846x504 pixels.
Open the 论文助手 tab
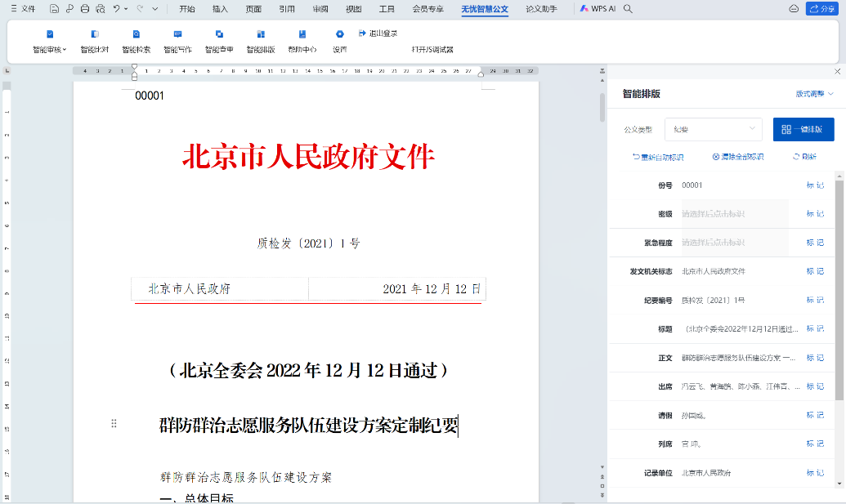[541, 9]
